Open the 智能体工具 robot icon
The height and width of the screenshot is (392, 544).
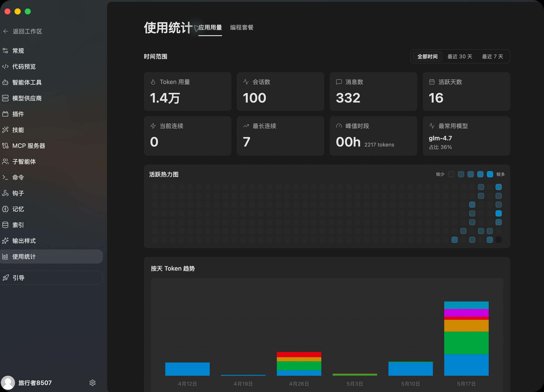(x=5, y=82)
